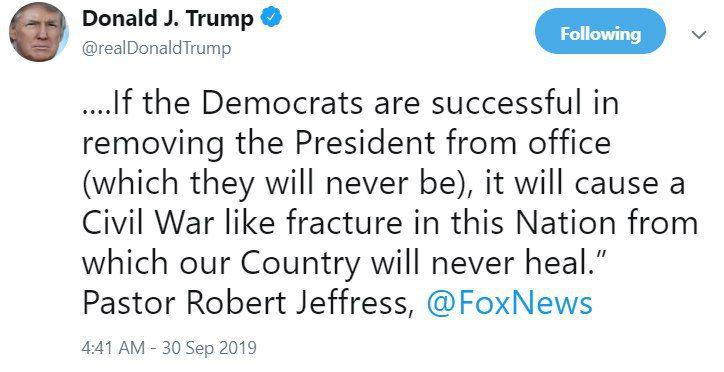The height and width of the screenshot is (372, 724).
Task: Click the word "Democrats" in the tweet
Action: [x=282, y=103]
